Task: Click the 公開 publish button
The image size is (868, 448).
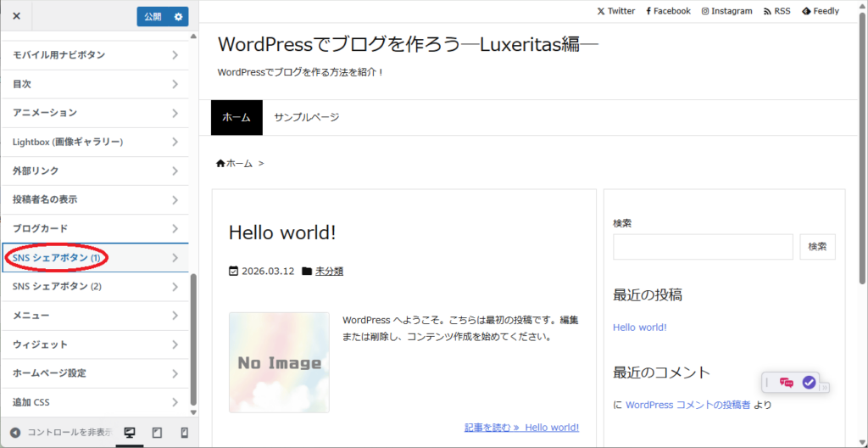Action: 153,17
